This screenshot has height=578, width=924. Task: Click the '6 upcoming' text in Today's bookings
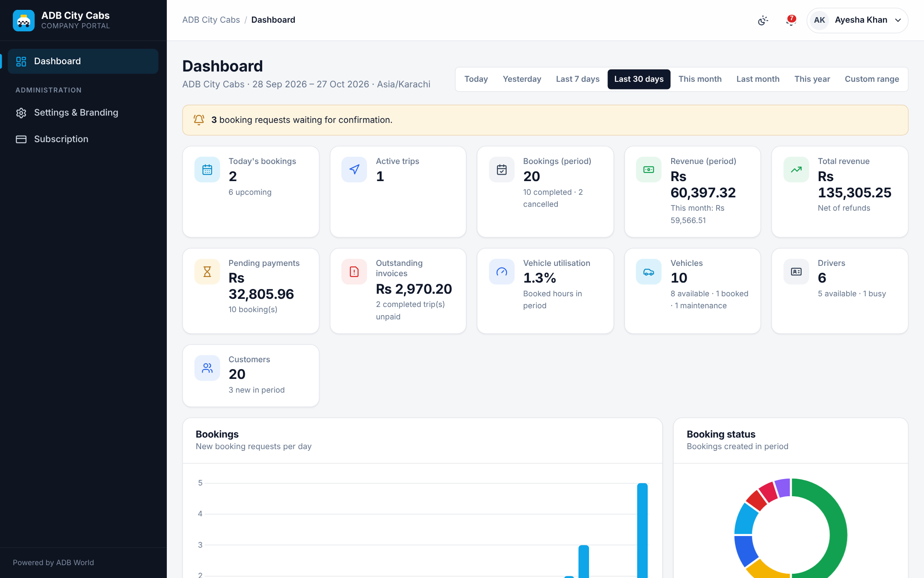coord(250,192)
